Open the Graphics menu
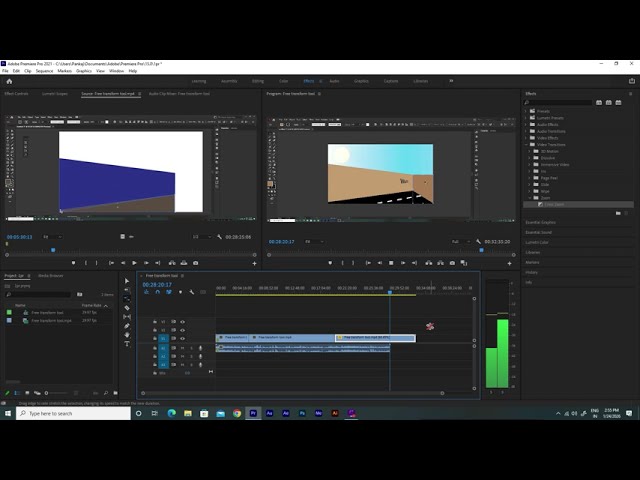The image size is (640, 480). (x=84, y=71)
